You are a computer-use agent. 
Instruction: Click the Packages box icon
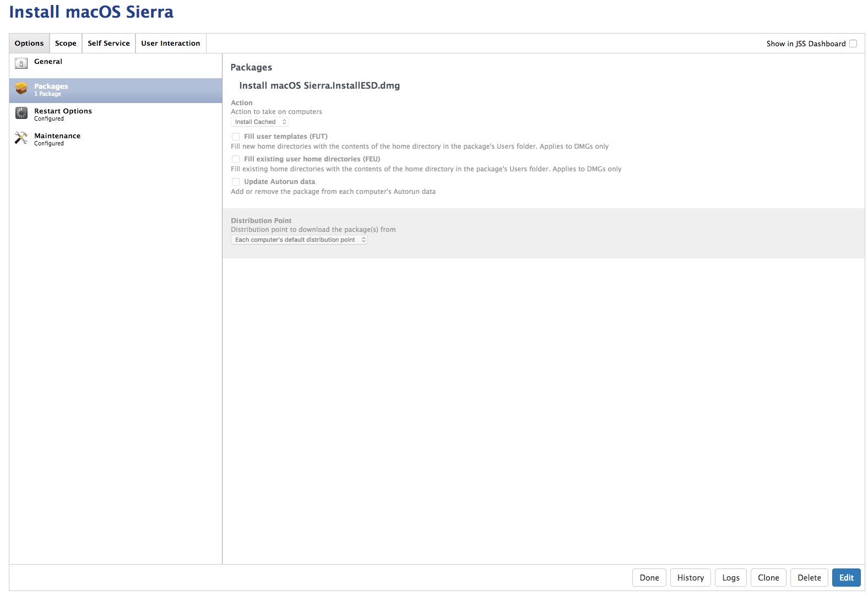21,88
